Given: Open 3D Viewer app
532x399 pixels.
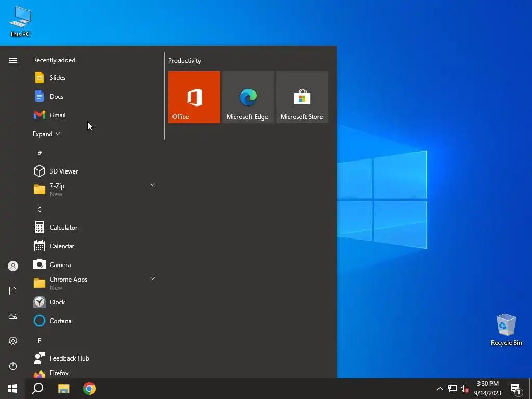Looking at the screenshot, I should coord(95,171).
